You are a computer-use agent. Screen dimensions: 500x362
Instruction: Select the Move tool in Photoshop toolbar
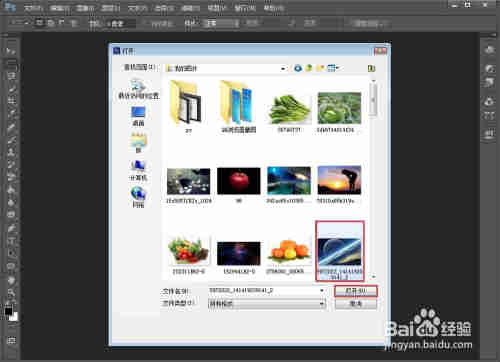11,51
